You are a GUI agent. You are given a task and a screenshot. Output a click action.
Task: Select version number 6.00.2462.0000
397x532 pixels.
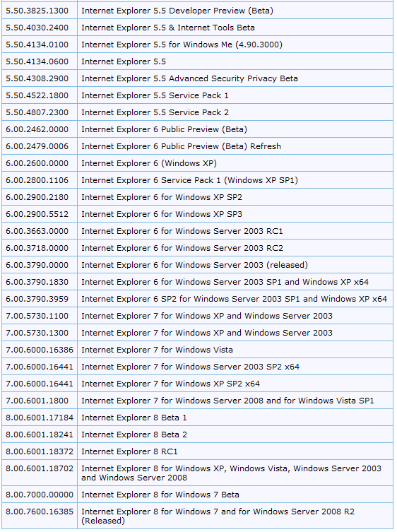[x=37, y=129]
